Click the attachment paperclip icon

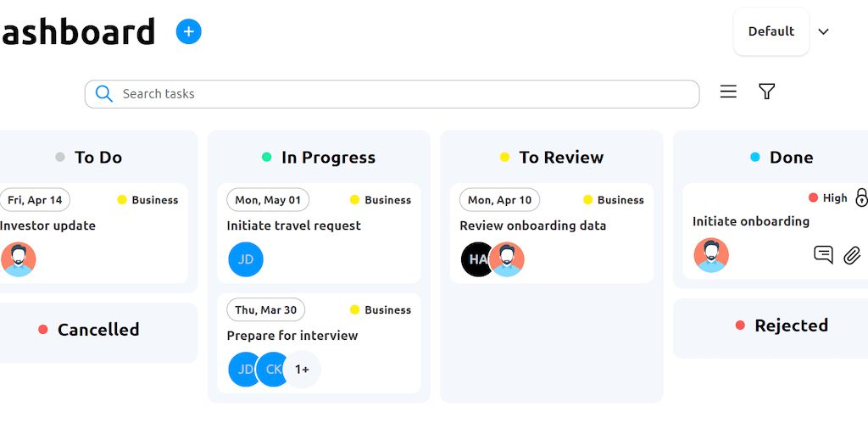click(x=852, y=254)
